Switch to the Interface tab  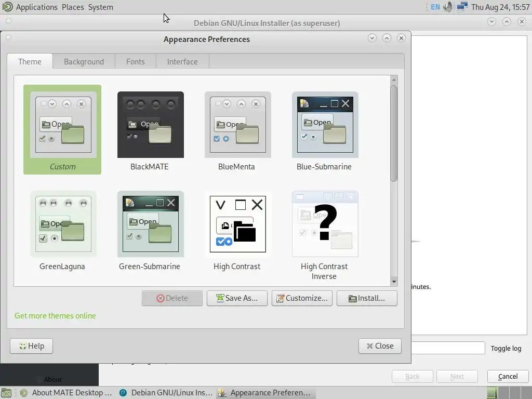click(x=182, y=61)
